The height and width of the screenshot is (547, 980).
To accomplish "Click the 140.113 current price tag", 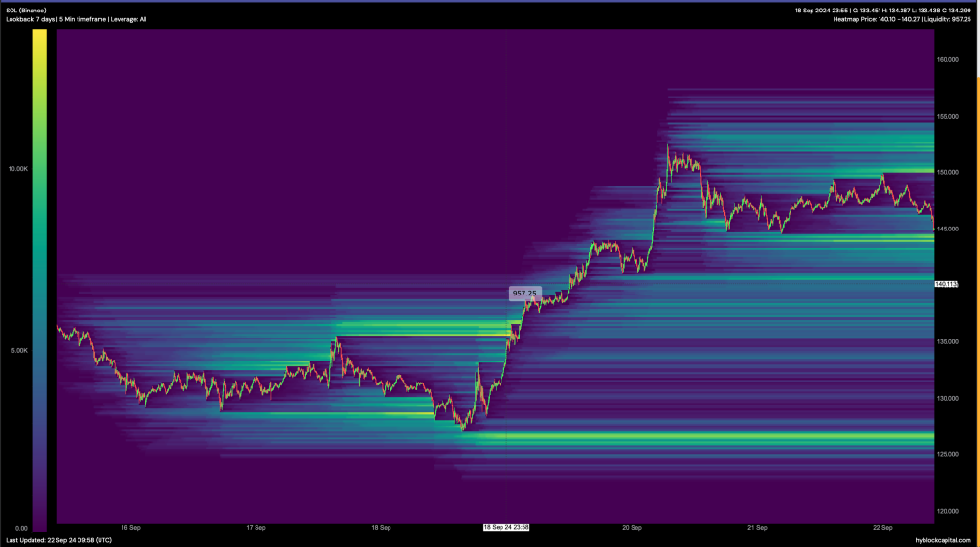I will [947, 284].
